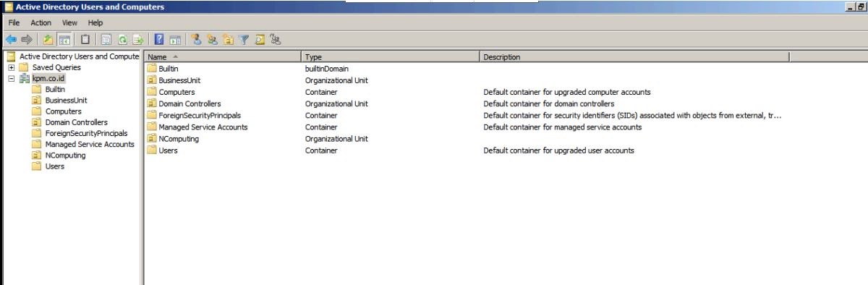Click the BusinessUnit OU icon in the list

point(152,80)
